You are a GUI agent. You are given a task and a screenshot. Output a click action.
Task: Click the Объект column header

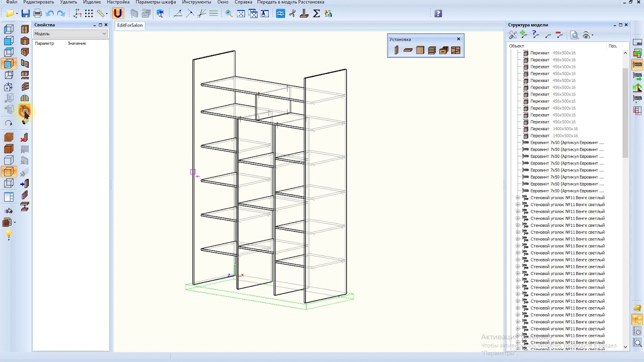pyautogui.click(x=517, y=46)
